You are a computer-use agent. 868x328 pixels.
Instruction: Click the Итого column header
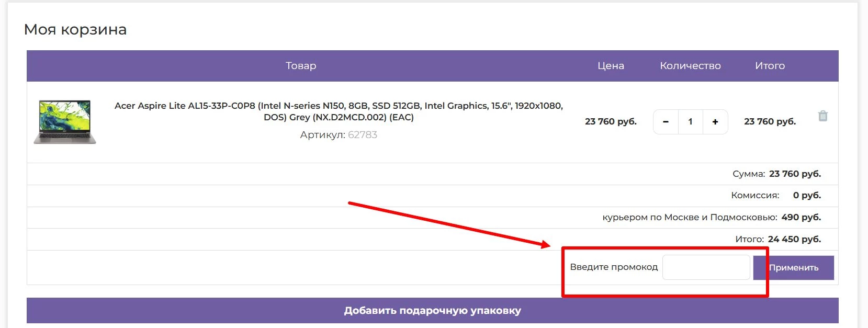770,66
